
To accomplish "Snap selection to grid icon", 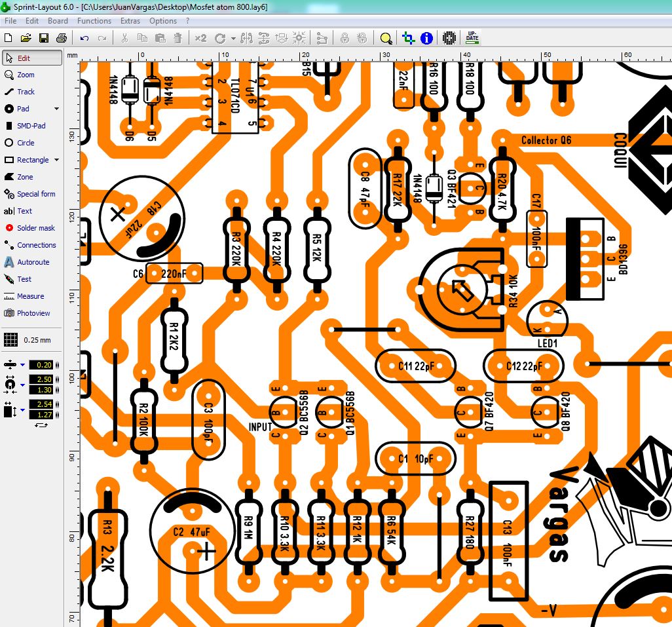I will pos(299,38).
